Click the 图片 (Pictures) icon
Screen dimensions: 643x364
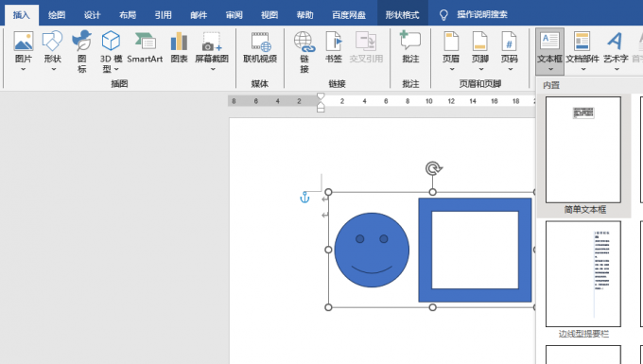coord(24,41)
